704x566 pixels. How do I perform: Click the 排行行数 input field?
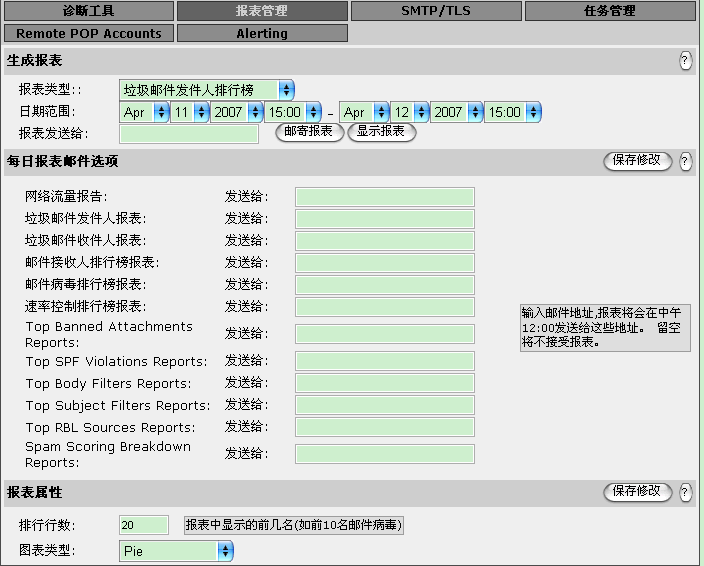[143, 525]
